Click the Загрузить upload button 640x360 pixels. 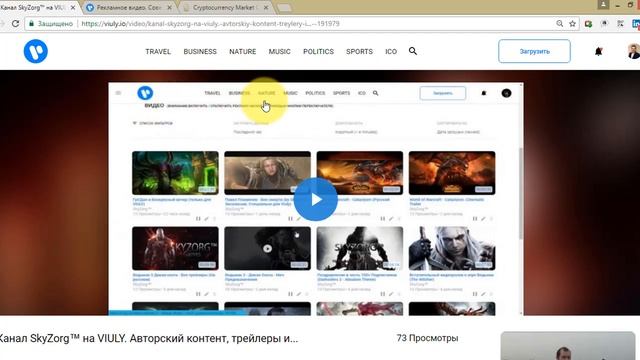pos(534,51)
